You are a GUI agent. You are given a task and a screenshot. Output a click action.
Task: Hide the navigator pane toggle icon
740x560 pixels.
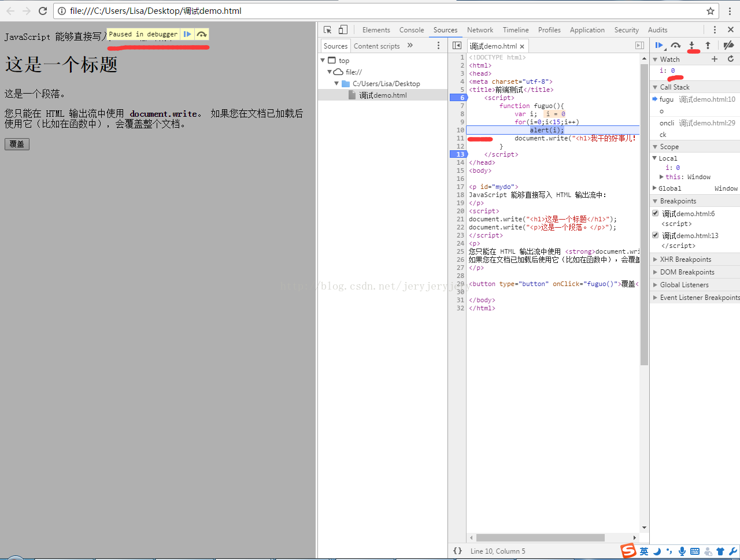(457, 45)
